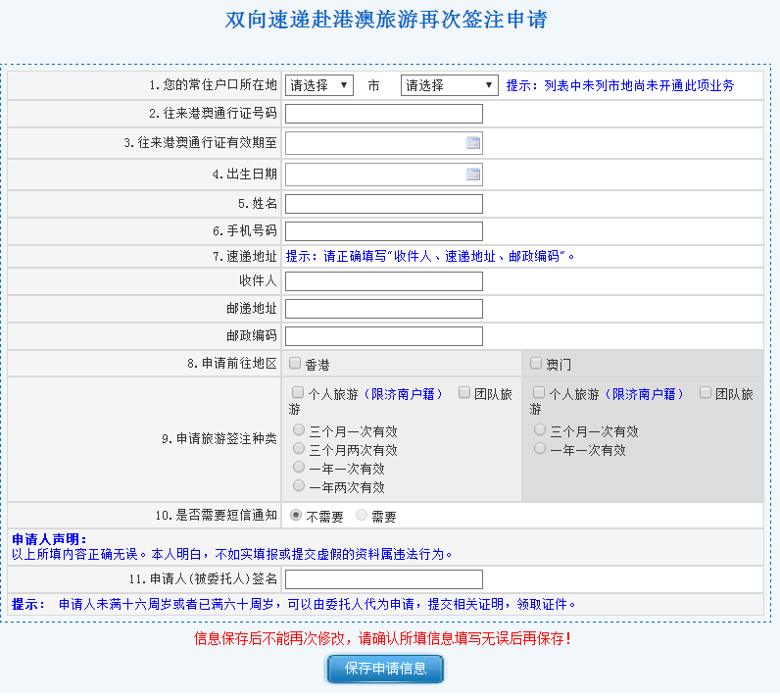Click the applicant signature 签名 field
Viewport: 780px width, 700px height.
coord(384,579)
